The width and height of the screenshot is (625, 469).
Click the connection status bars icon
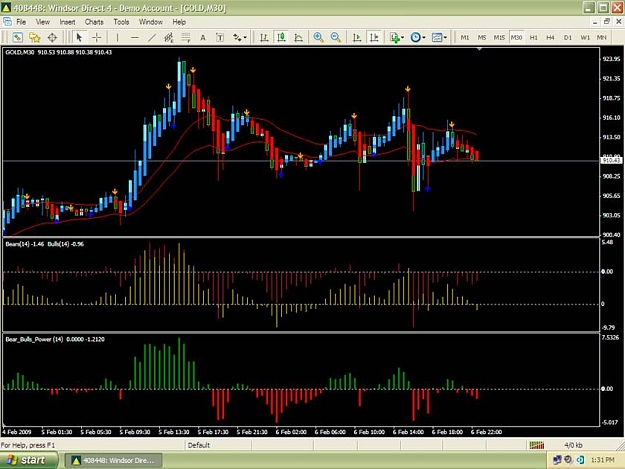click(537, 445)
